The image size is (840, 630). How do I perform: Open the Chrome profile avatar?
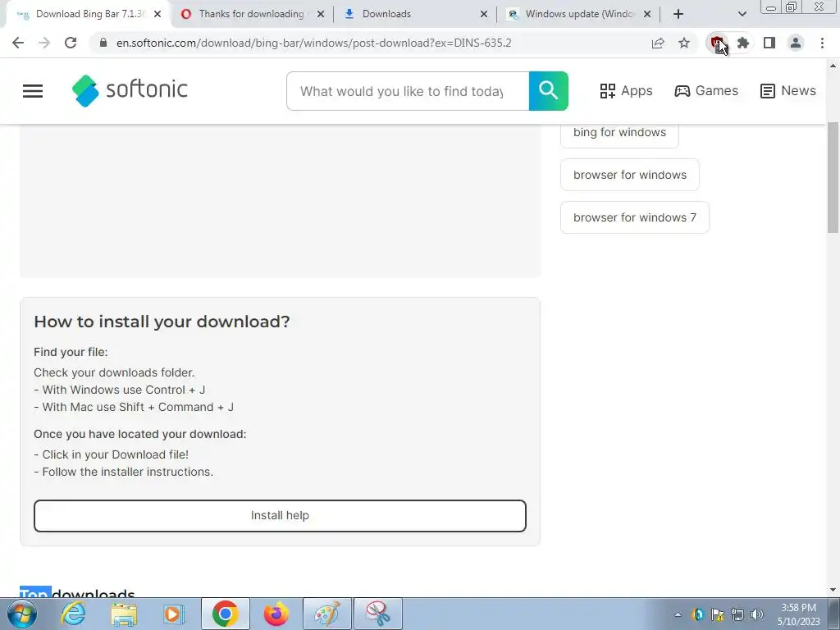[x=796, y=43]
